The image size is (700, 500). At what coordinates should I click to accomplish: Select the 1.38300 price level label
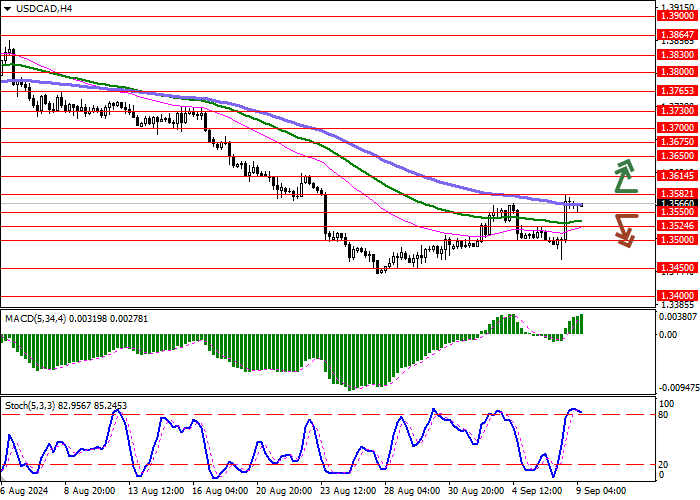678,55
